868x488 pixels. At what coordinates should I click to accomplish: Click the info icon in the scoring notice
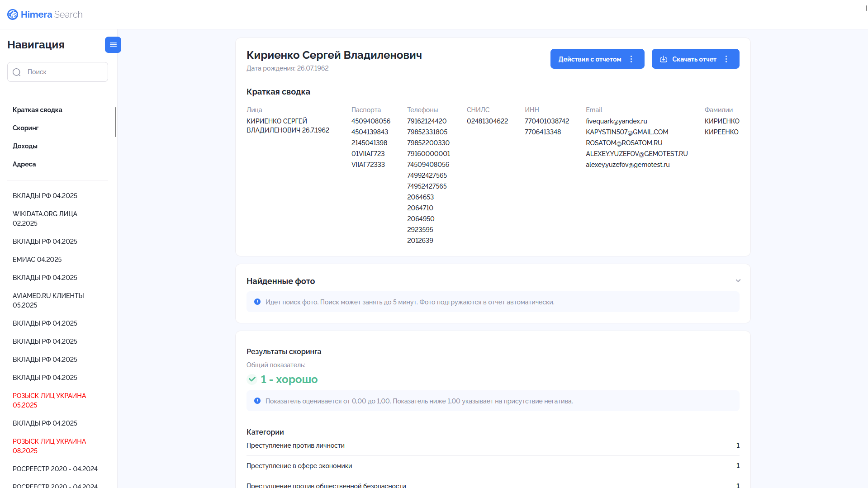coord(257,401)
